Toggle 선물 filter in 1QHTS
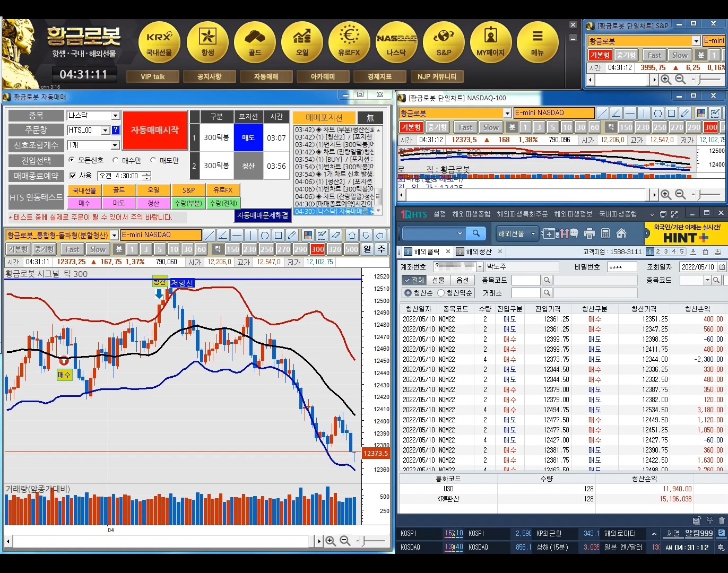This screenshot has height=573, width=728. [438, 280]
